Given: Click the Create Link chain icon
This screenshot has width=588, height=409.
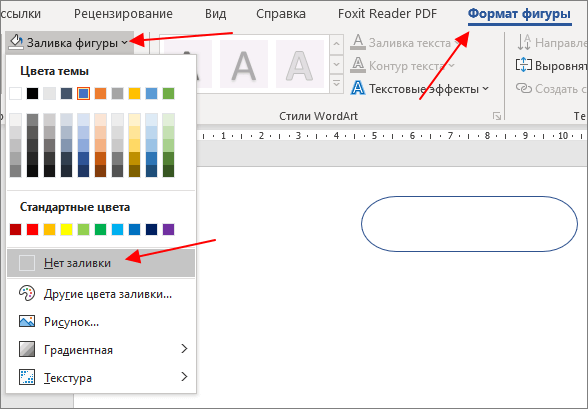Looking at the screenshot, I should pos(524,88).
